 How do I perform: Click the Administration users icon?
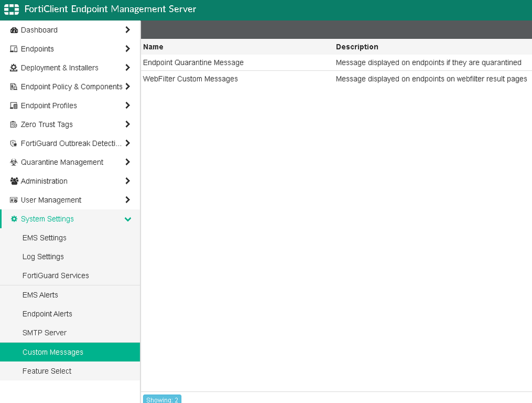click(x=14, y=181)
